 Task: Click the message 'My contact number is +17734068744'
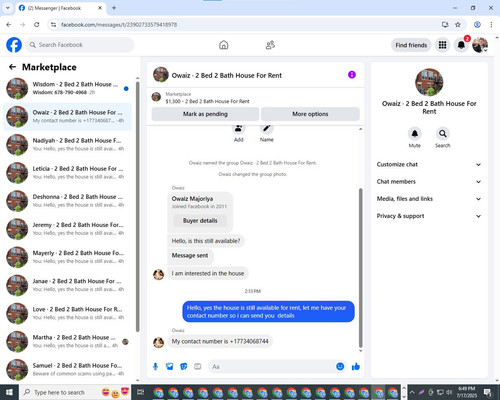(220, 341)
